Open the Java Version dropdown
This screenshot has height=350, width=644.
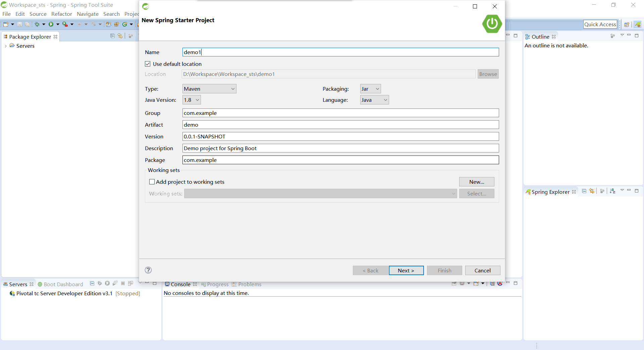click(x=192, y=100)
